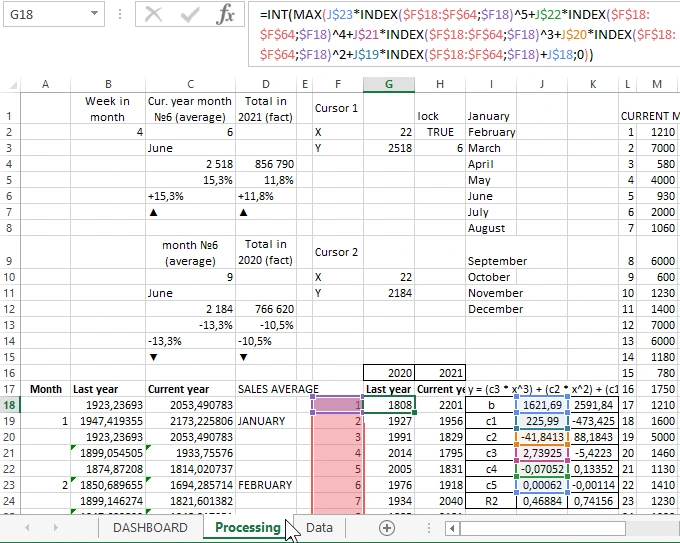Open the Insert Function fx dialog
This screenshot has width=680, height=543.
(x=225, y=15)
